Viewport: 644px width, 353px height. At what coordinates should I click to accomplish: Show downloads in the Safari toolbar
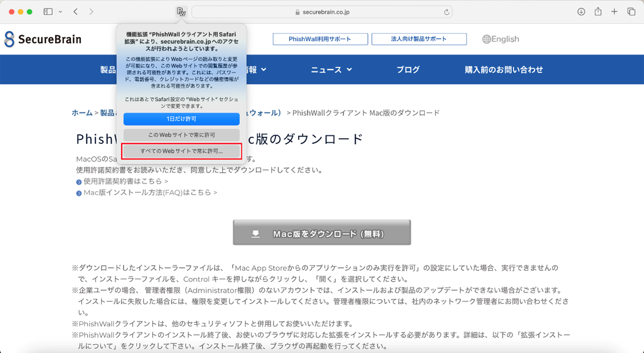[581, 11]
